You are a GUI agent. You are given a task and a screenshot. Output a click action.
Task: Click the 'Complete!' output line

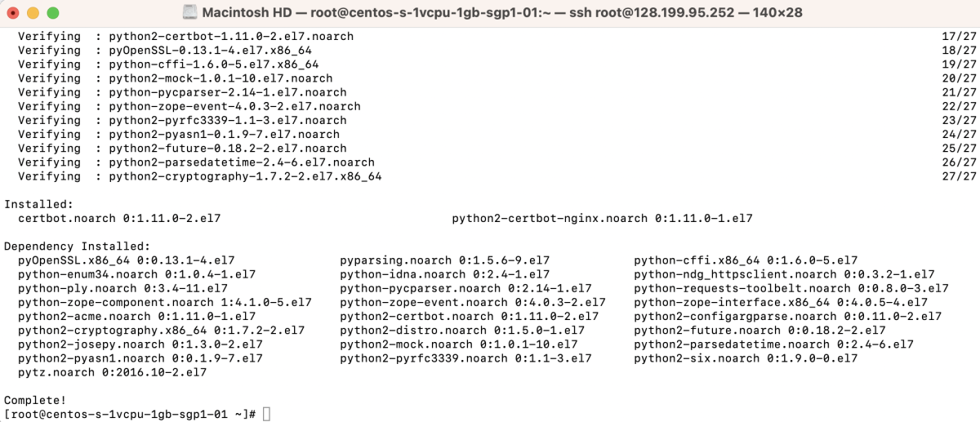pos(35,400)
